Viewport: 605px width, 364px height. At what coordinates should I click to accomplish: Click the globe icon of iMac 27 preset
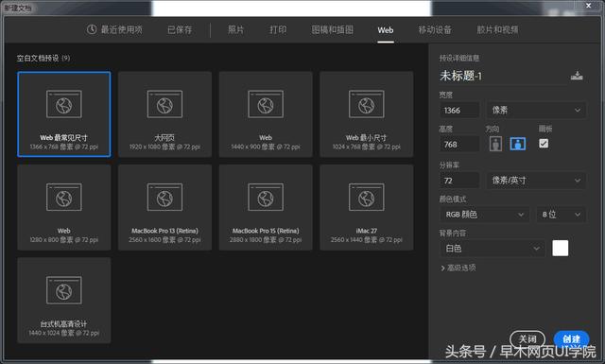(367, 199)
